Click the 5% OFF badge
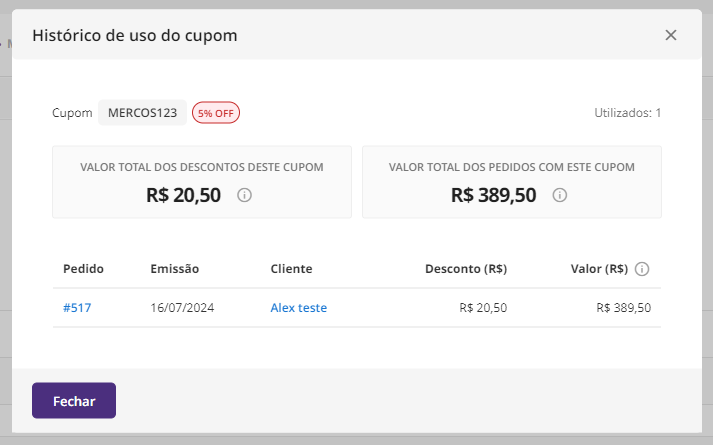Screen dimensions: 713x445 tap(216, 113)
